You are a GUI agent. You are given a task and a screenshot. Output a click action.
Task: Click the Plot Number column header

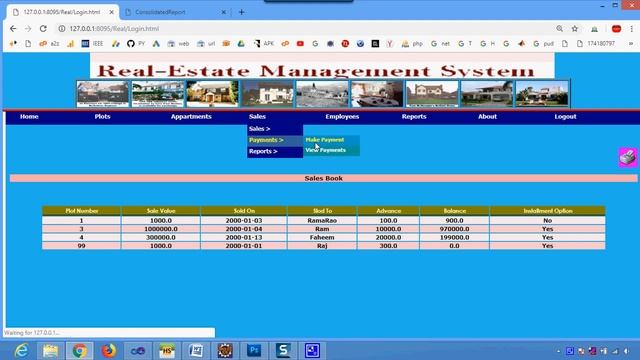point(82,211)
